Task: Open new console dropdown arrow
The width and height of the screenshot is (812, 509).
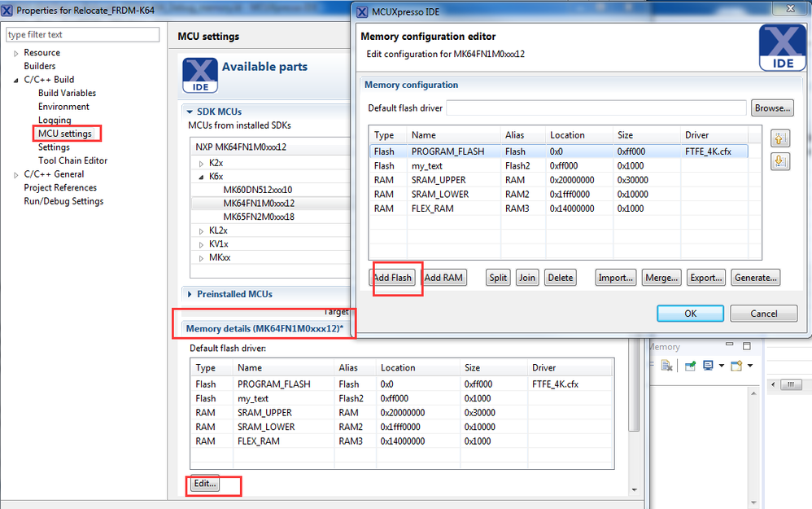Action: [x=750, y=366]
